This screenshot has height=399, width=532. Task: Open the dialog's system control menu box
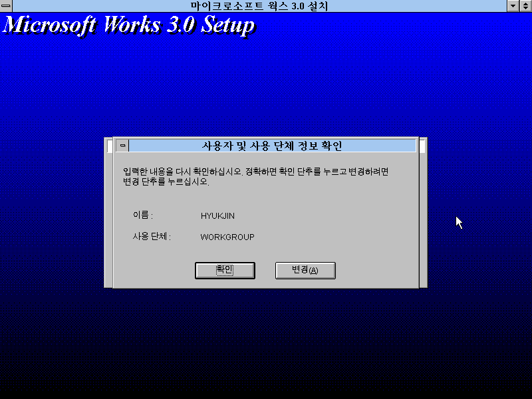pos(122,146)
